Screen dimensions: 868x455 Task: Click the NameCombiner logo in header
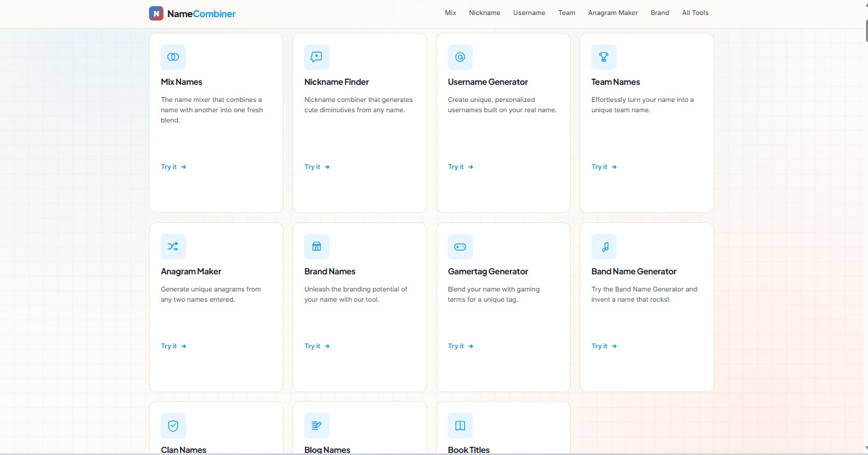point(192,13)
